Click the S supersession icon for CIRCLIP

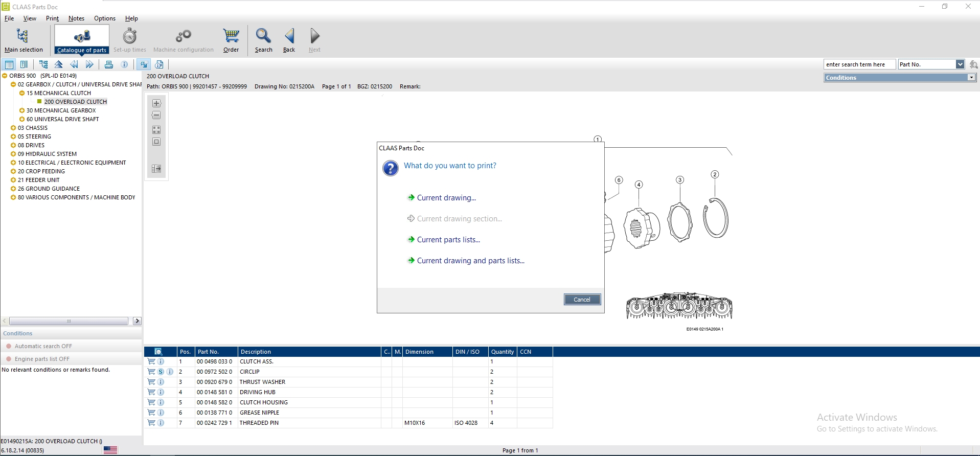click(161, 372)
